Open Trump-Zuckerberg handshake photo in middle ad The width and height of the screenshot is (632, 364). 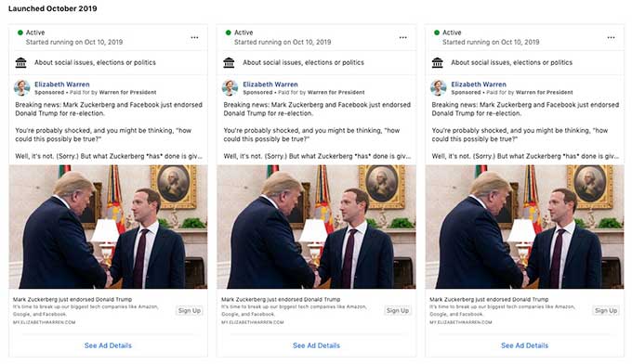tap(316, 227)
